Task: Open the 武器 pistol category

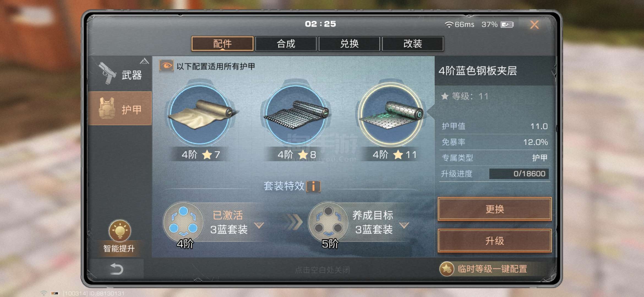Action: pyautogui.click(x=120, y=74)
